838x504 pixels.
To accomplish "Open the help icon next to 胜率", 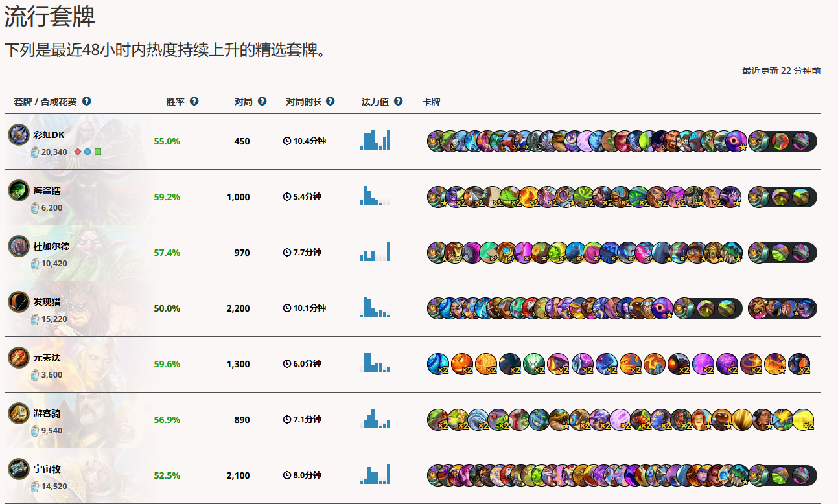I will click(194, 102).
